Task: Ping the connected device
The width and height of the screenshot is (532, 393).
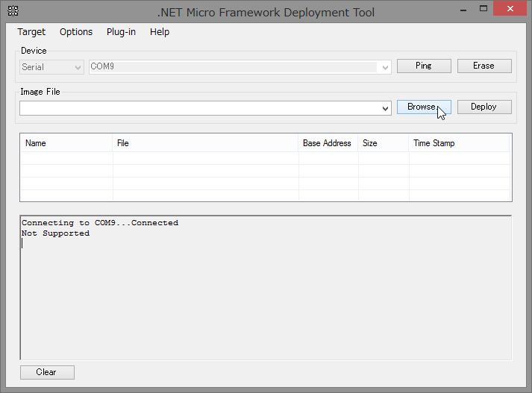Action: point(424,66)
